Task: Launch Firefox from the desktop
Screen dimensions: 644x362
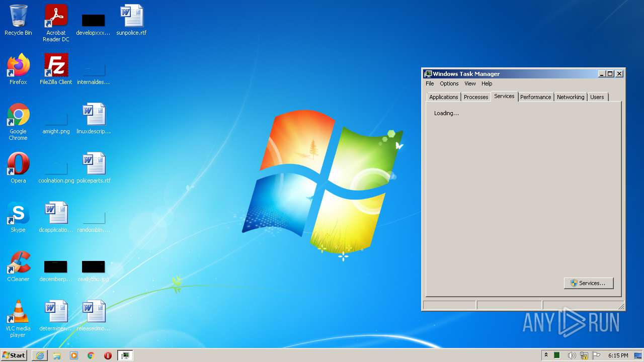Action: (x=18, y=69)
